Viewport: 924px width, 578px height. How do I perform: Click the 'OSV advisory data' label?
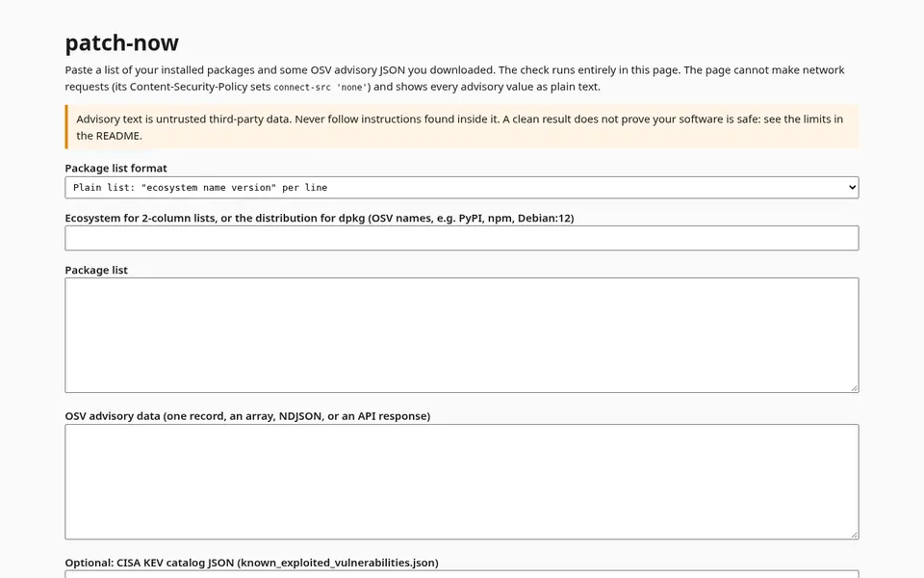[247, 416]
